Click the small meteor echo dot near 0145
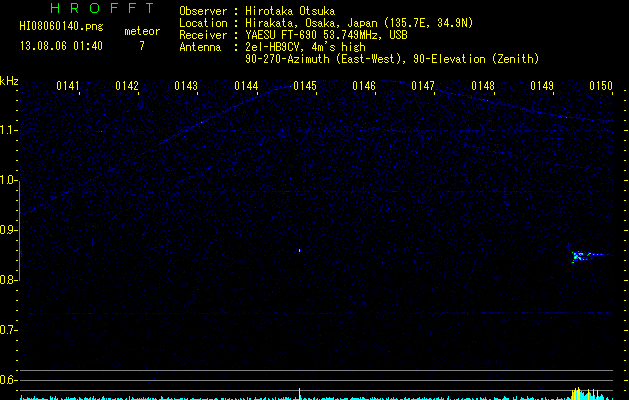Image resolution: width=629 pixels, height=400 pixels. click(x=300, y=251)
